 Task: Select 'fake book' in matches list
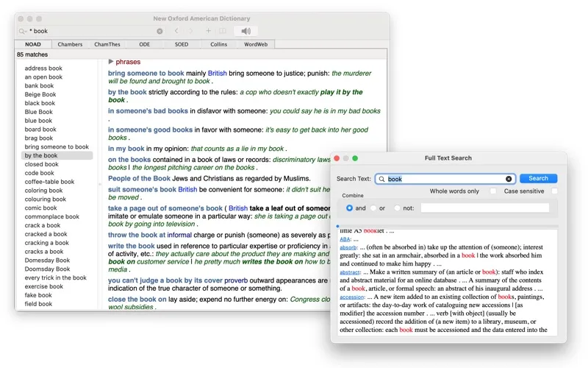coord(38,295)
